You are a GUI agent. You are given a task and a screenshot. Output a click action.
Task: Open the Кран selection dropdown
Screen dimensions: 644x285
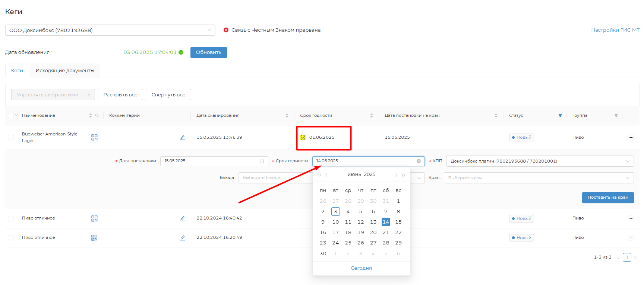[538, 178]
